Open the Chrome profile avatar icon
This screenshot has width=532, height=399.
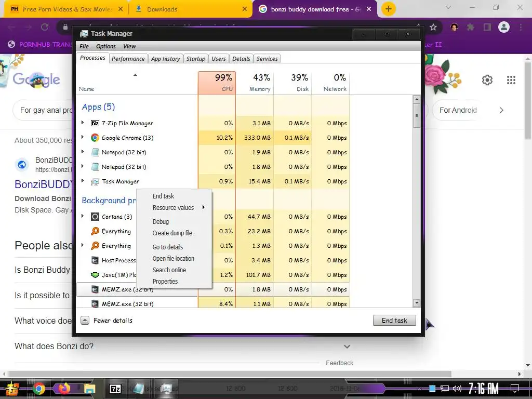504,27
